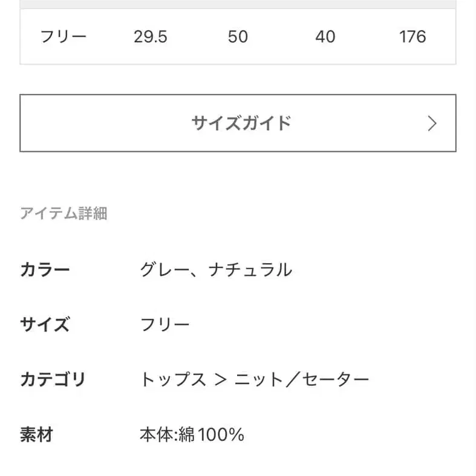The image size is (476, 476).
Task: Click the フリー size value in details
Action: 165,325
